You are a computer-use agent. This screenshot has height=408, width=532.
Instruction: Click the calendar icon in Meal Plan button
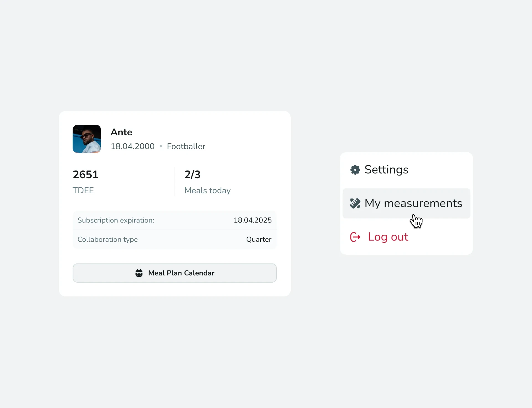click(x=139, y=273)
